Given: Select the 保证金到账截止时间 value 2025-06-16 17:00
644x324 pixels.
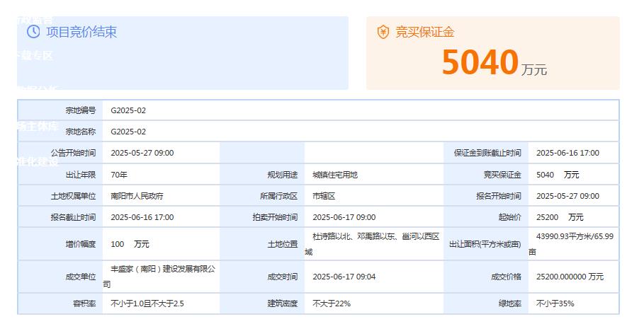Looking at the screenshot, I should click(x=567, y=153).
